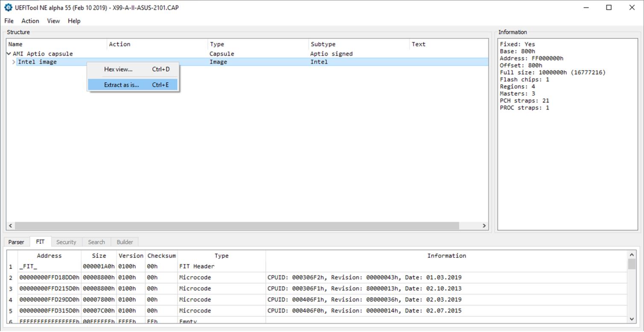The image size is (644, 332).
Task: Click info cell for CPUID 000406F0h
Action: [446, 311]
